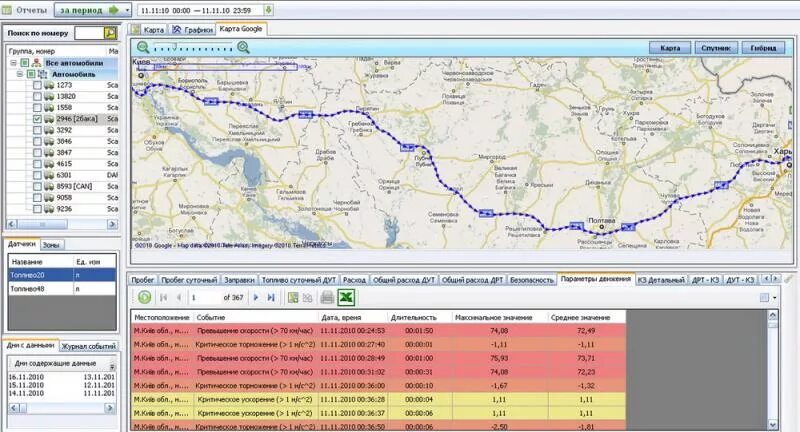This screenshot has height=432, width=800.
Task: Click the report page number field
Action: 206,297
